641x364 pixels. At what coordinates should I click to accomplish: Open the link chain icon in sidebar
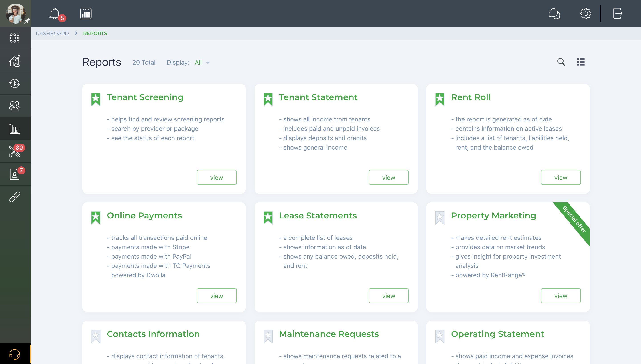(x=15, y=197)
